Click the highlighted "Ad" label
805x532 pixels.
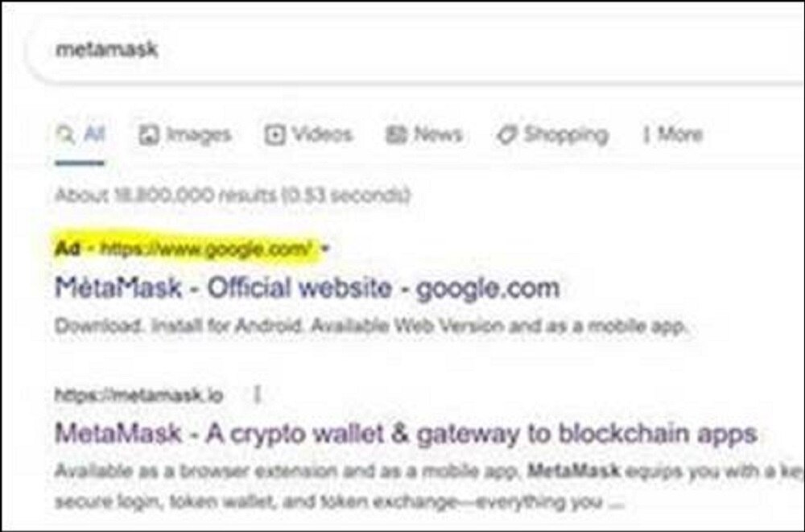pyautogui.click(x=66, y=249)
